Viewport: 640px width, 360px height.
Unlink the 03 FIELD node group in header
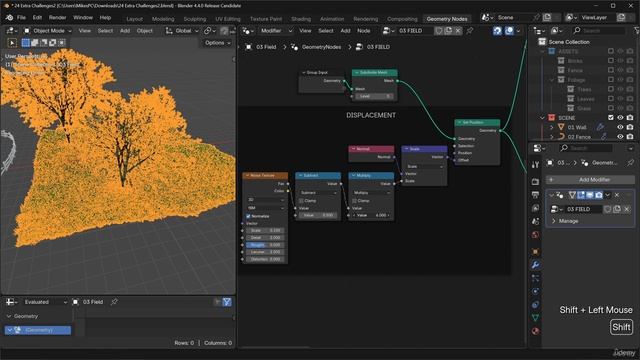[458, 31]
